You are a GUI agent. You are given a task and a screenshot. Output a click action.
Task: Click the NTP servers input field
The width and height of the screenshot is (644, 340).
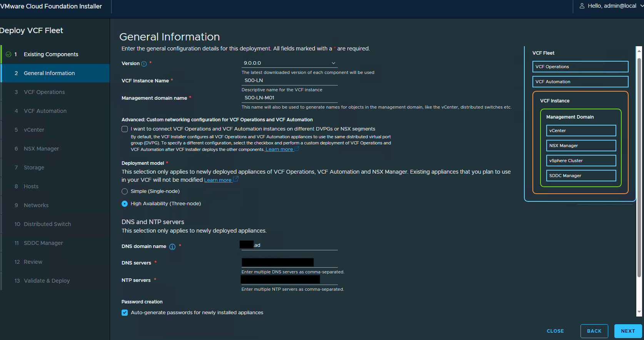coord(290,280)
